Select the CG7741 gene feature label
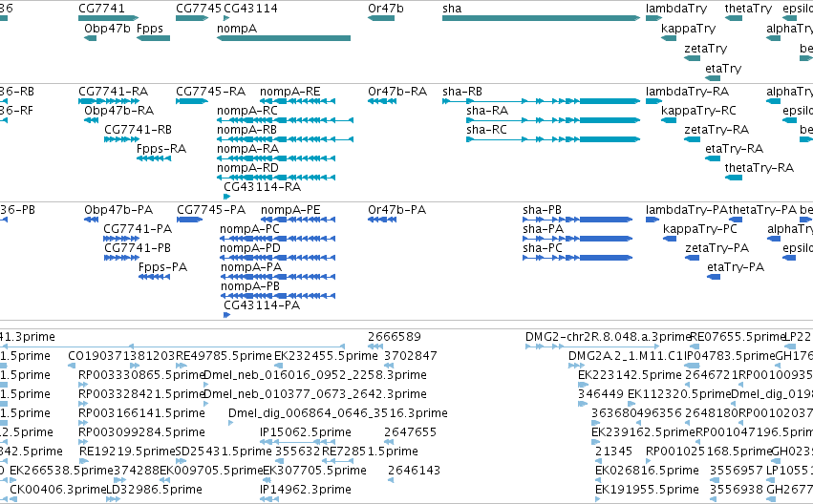The height and width of the screenshot is (504, 813). 101,9
